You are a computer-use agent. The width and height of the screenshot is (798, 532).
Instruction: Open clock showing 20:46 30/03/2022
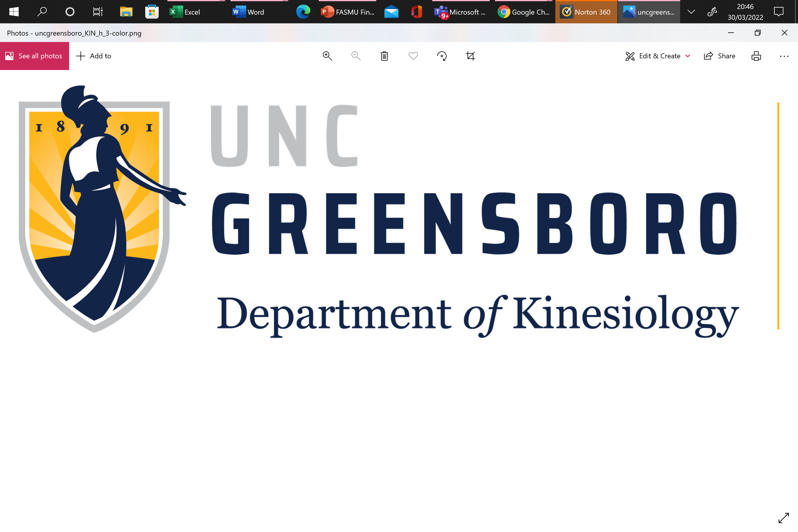click(745, 12)
